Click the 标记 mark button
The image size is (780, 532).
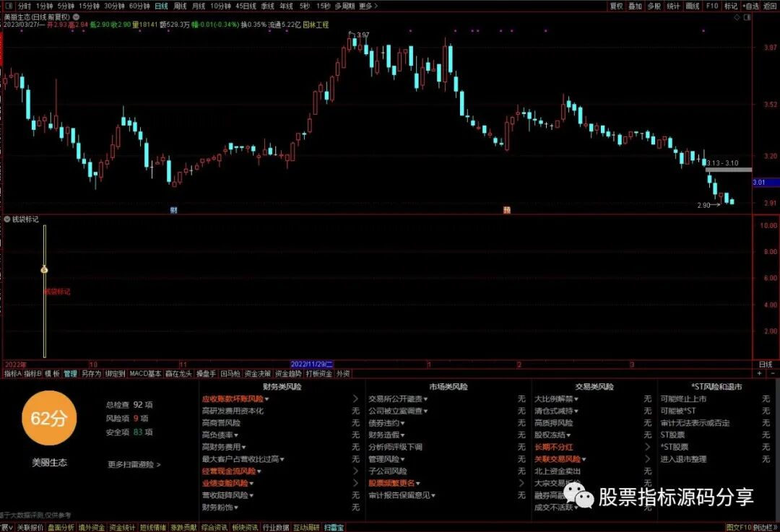[730, 6]
